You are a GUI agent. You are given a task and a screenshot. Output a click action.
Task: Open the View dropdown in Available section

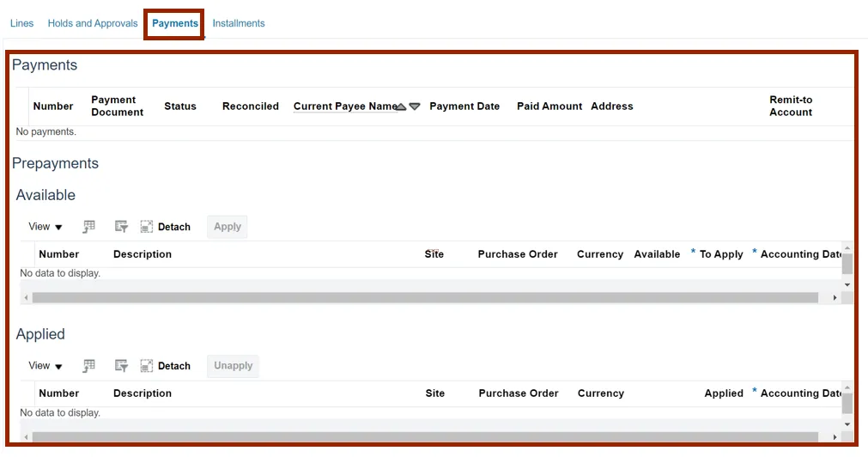click(46, 227)
